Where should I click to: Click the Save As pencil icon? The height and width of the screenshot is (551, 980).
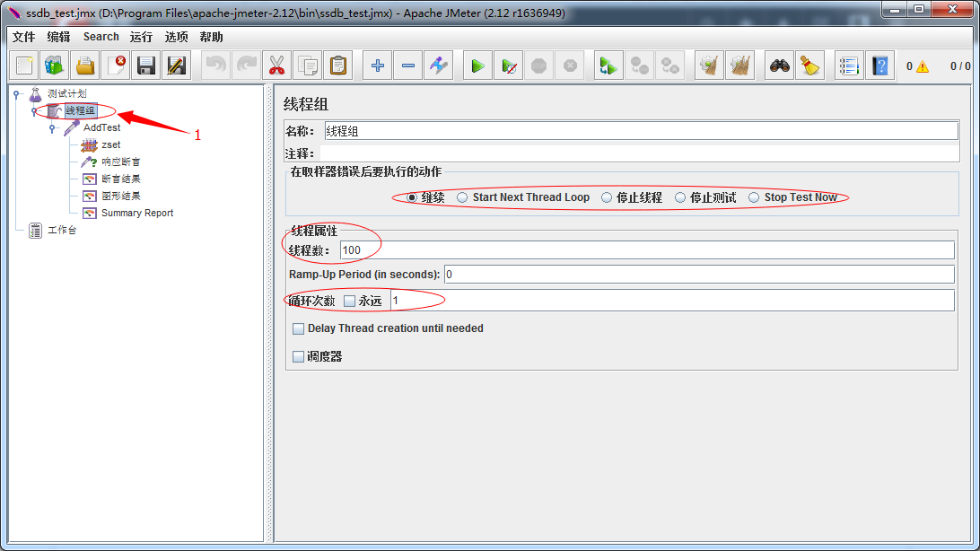(177, 66)
